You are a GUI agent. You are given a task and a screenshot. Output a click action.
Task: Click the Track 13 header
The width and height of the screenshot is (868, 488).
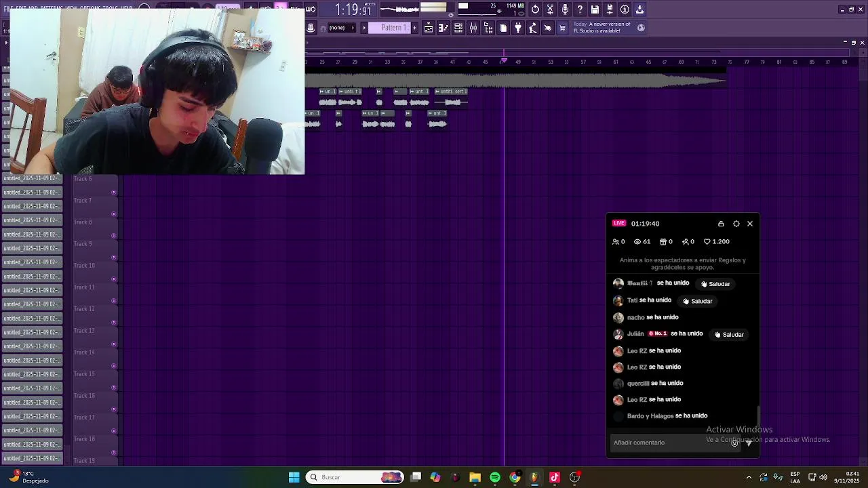[96, 336]
